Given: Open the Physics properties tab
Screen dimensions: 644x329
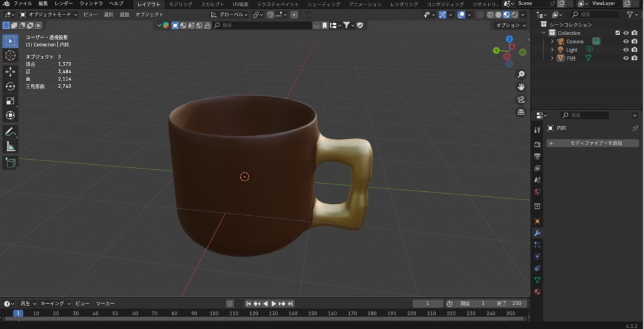Looking at the screenshot, I should click(537, 256).
